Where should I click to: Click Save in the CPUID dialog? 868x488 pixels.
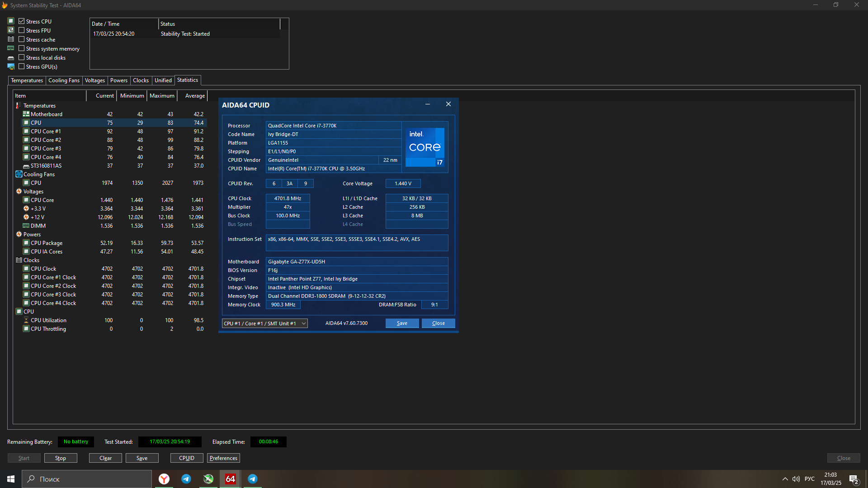[402, 324]
